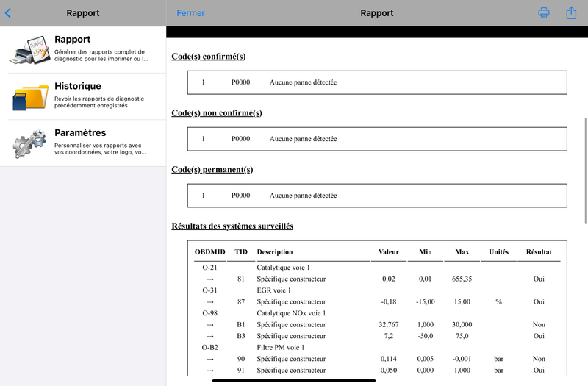
Task: Open the Rapport printer icon entry
Action: 30,50
